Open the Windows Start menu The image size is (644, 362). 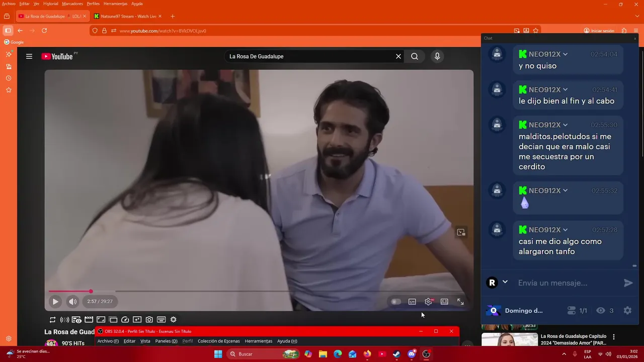pos(218,354)
